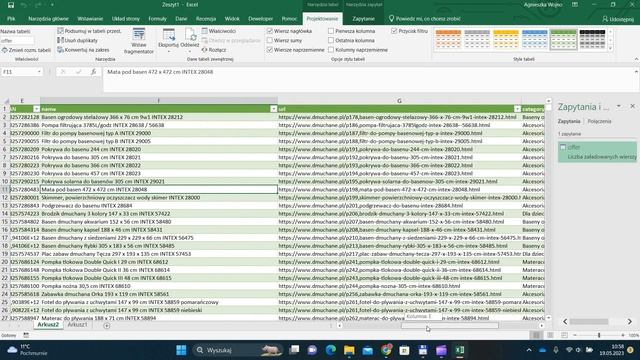The height and width of the screenshot is (360, 640).
Task: Show hidden system tray icons
Action: click(x=529, y=350)
